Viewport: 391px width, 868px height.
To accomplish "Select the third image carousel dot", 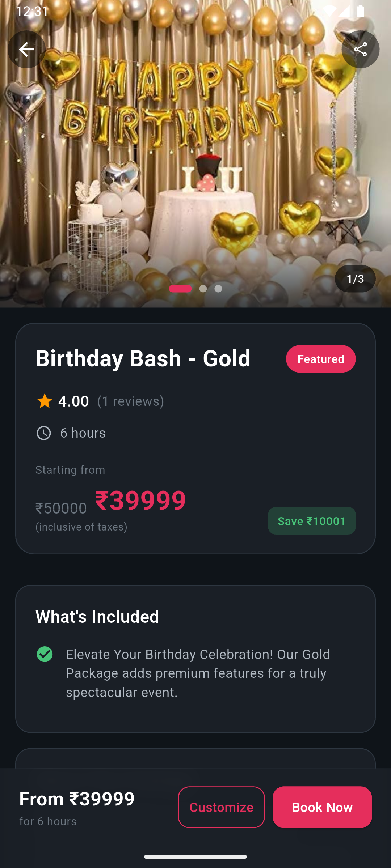I will click(x=218, y=289).
